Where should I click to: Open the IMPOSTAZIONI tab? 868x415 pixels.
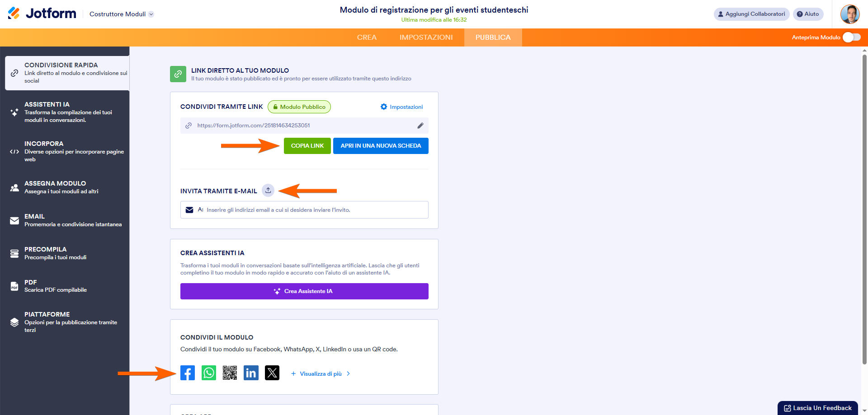(426, 37)
